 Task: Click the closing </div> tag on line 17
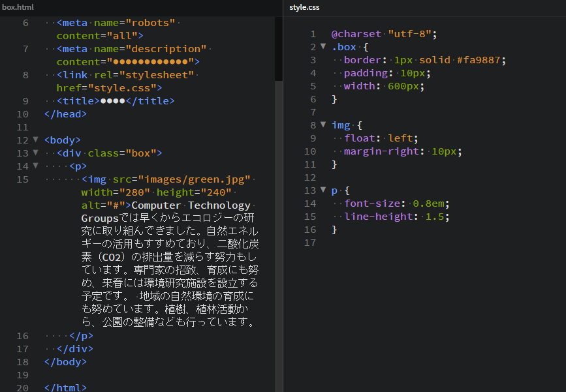[74, 349]
